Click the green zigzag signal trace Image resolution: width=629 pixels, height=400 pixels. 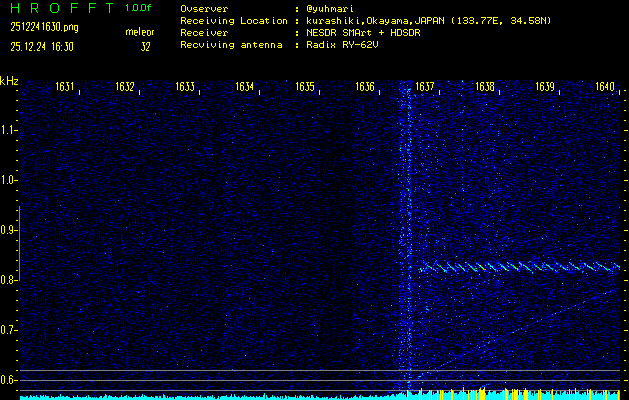(520, 268)
